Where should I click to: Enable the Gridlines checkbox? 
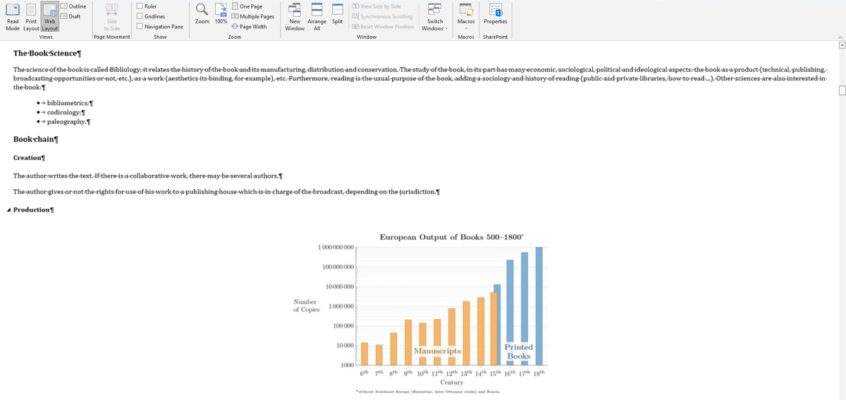click(x=140, y=16)
